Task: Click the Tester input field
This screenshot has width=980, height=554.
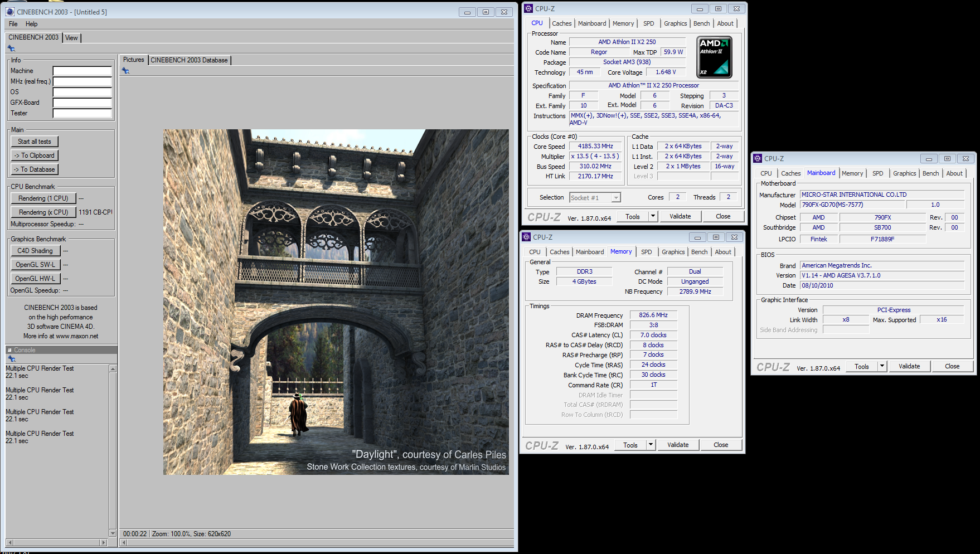Action: point(83,113)
